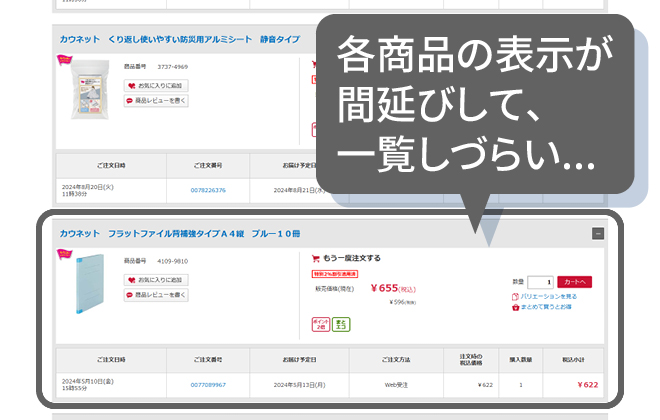Image resolution: width=660 pixels, height=420 pixels.
Task: Open variations link for flat file
Action: tap(545, 296)
